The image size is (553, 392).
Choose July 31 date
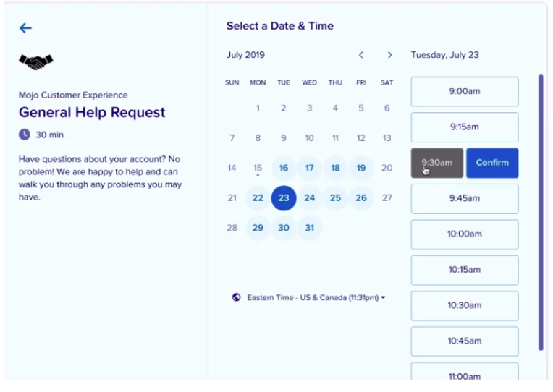tap(309, 227)
